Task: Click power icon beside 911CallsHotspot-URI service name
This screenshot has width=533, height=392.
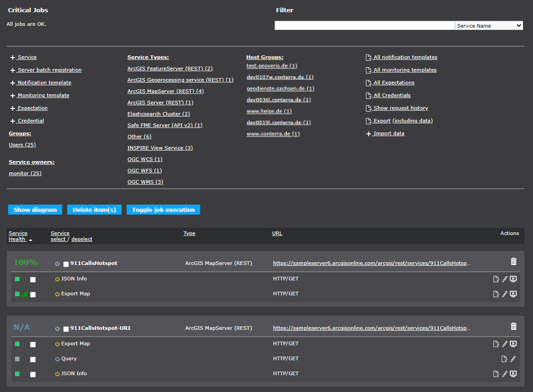Action: pyautogui.click(x=57, y=328)
